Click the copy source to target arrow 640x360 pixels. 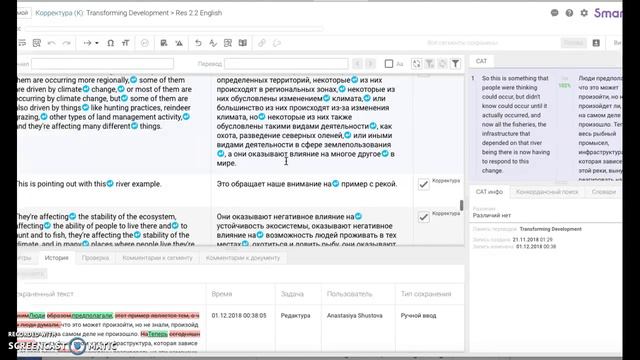87,43
